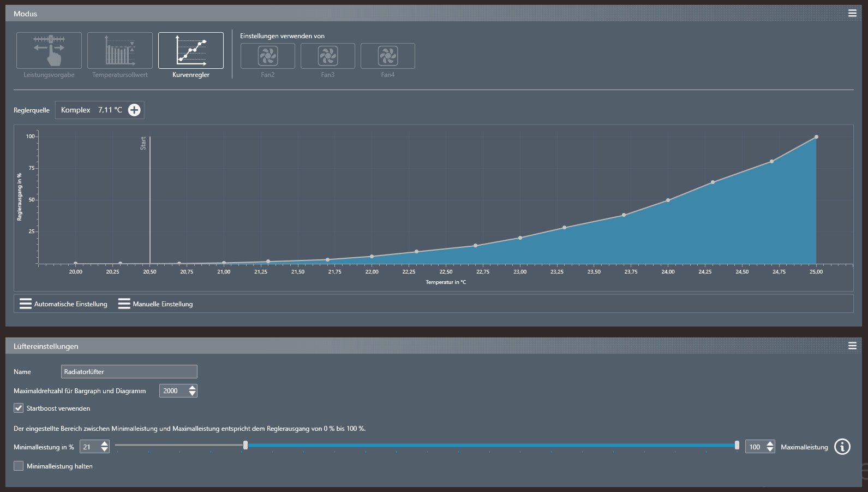
Task: Disable the Startboost verwenden checkbox
Action: (x=19, y=408)
